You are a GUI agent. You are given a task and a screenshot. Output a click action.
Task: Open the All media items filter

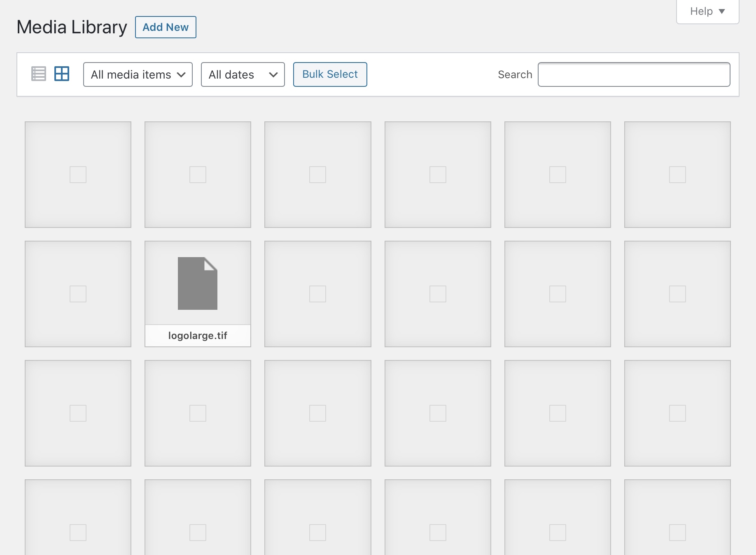coord(138,74)
